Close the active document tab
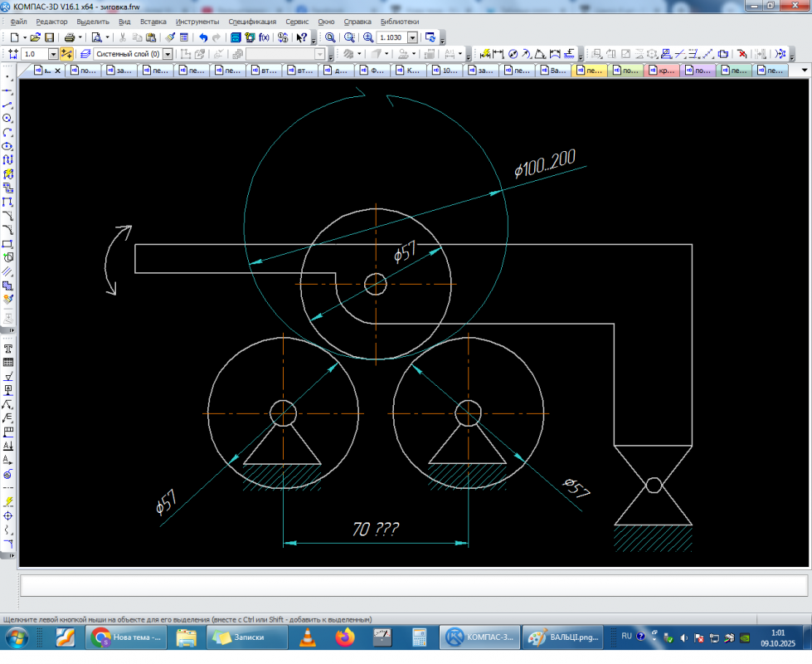 coord(57,71)
